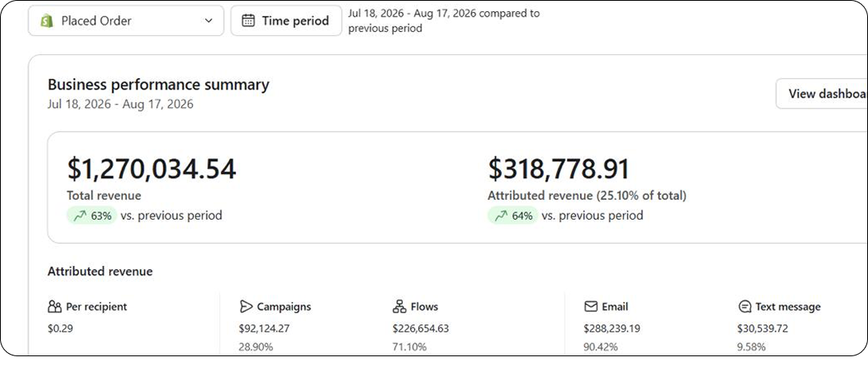
Task: Click the Text message bubble icon
Action: pyautogui.click(x=745, y=307)
